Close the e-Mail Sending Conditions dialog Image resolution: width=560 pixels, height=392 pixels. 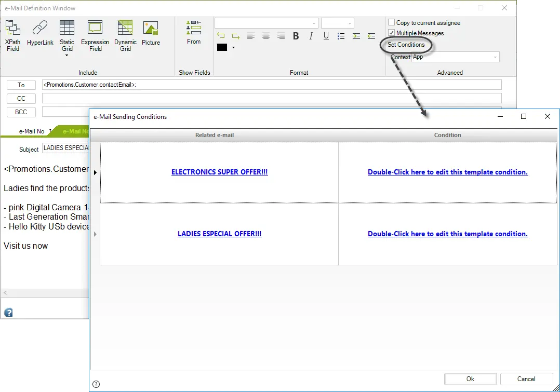(x=547, y=116)
